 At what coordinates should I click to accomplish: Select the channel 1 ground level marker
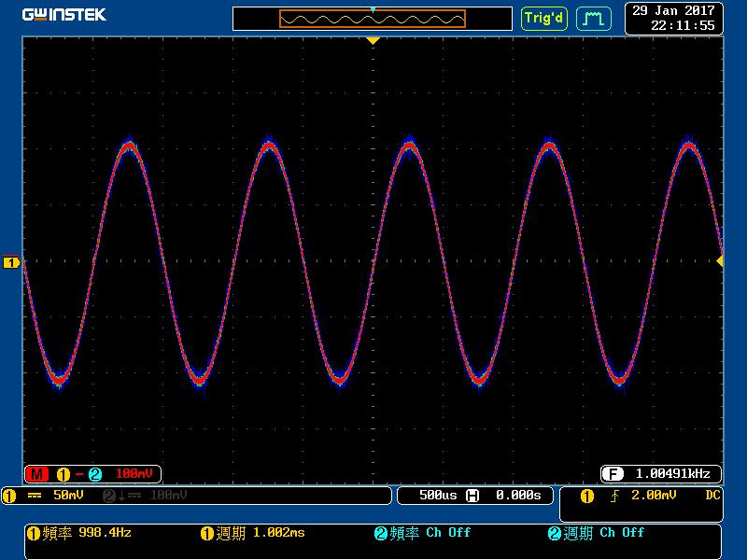(x=11, y=262)
